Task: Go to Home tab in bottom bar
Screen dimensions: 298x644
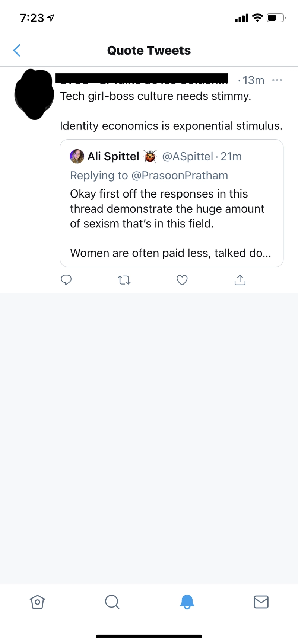Action: pos(37,602)
